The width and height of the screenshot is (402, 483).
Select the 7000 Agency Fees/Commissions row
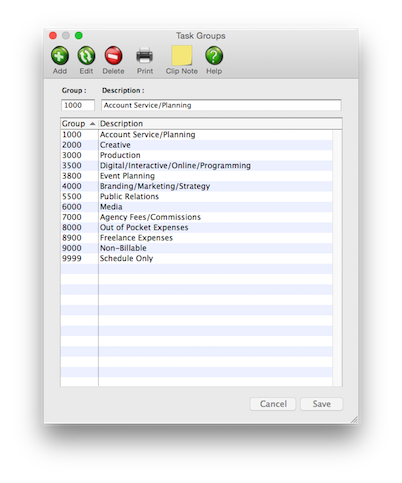pyautogui.click(x=196, y=217)
